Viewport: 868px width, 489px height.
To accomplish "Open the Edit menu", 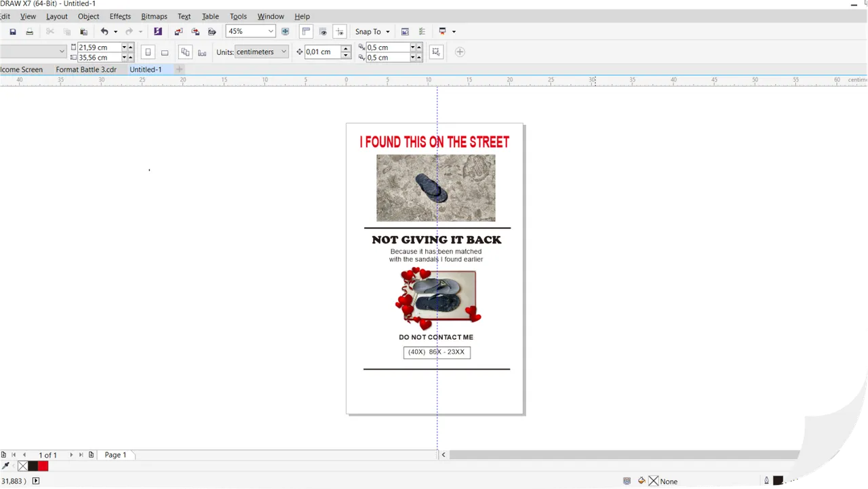I will pos(5,16).
